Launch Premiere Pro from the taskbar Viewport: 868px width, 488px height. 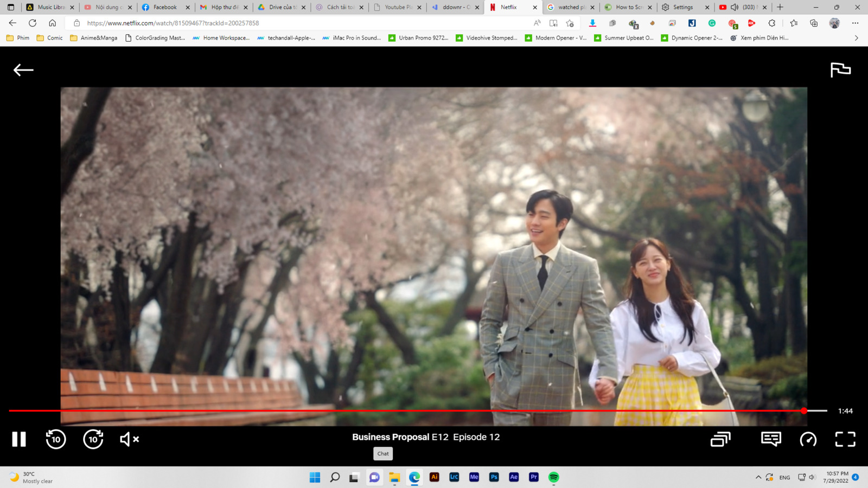click(534, 477)
